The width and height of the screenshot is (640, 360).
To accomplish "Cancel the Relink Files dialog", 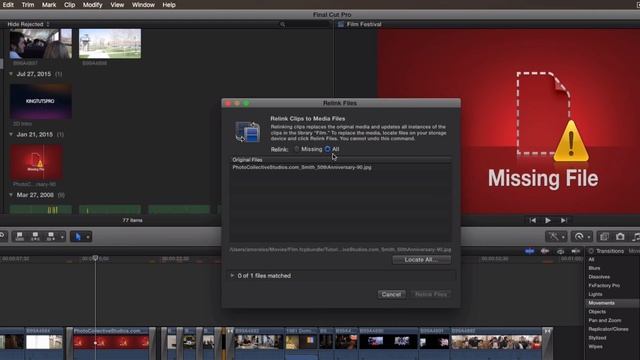I will tap(391, 294).
